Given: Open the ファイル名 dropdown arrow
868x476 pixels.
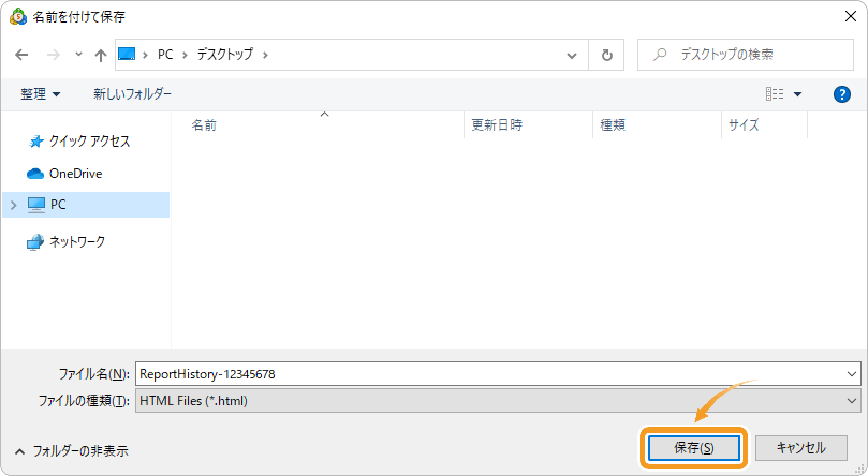Looking at the screenshot, I should [x=852, y=374].
